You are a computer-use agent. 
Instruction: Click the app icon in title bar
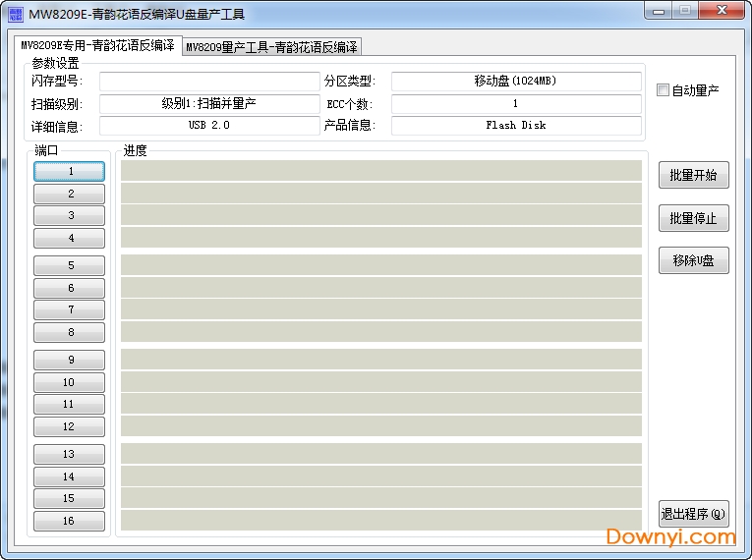[x=15, y=14]
